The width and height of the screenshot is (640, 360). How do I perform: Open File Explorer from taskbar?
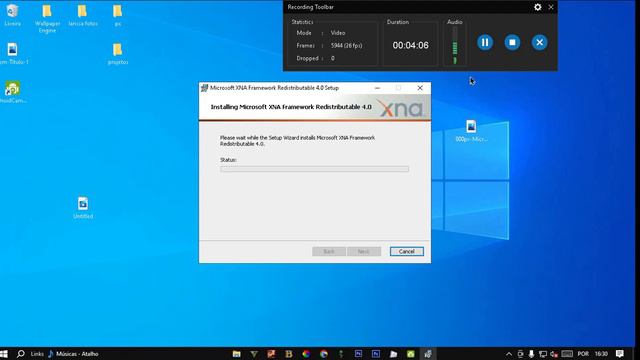tap(237, 354)
